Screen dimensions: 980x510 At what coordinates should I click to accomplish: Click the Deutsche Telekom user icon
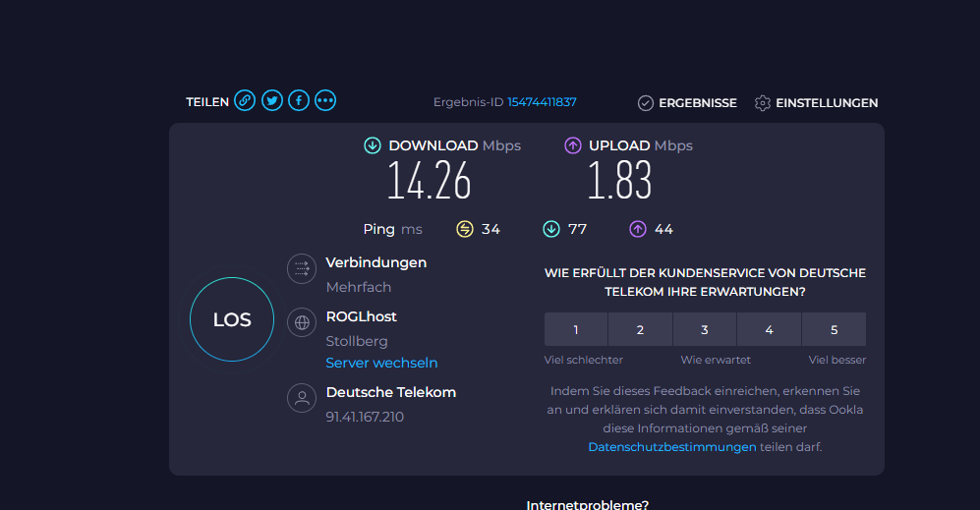tap(302, 398)
